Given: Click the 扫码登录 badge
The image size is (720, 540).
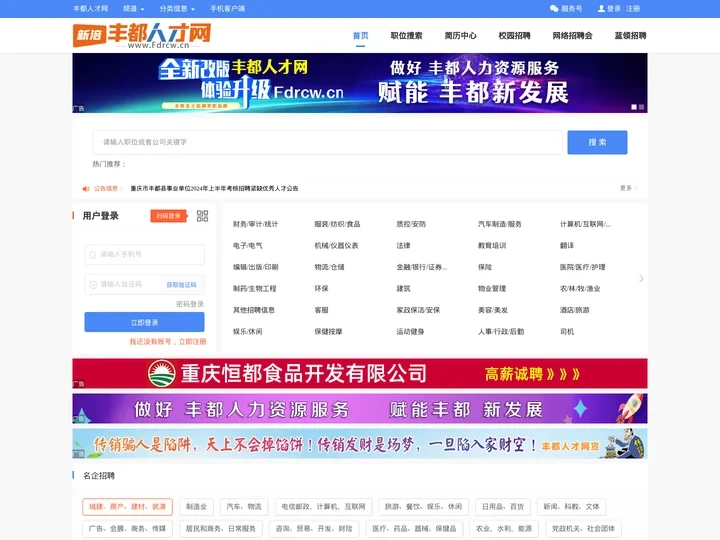Looking at the screenshot, I should [169, 216].
